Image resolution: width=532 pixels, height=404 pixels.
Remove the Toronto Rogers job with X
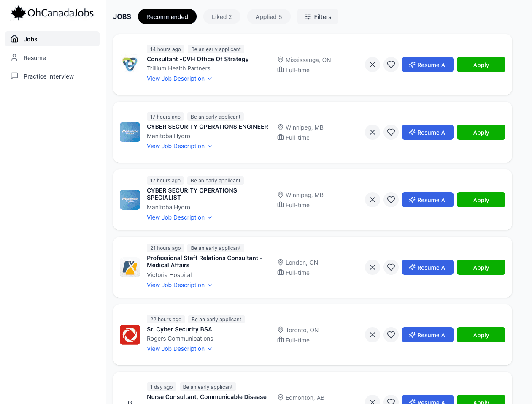coord(373,335)
